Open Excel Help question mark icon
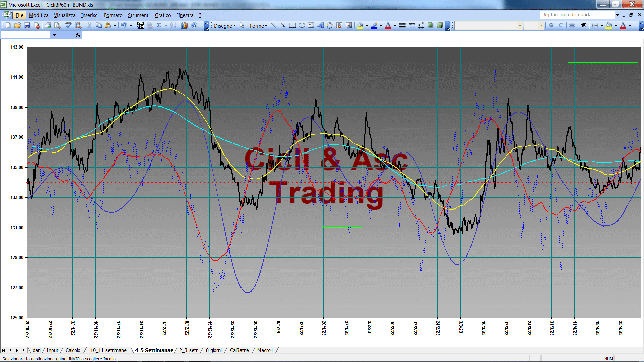Image resolution: width=644 pixels, height=362 pixels. [x=194, y=26]
